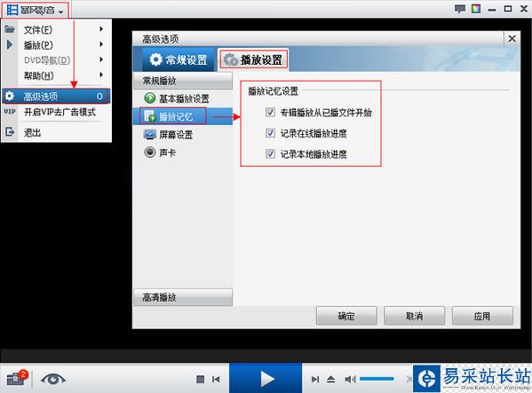532x393 pixels.
Task: Click the gear icon beside 高级选项
Action: 10,96
